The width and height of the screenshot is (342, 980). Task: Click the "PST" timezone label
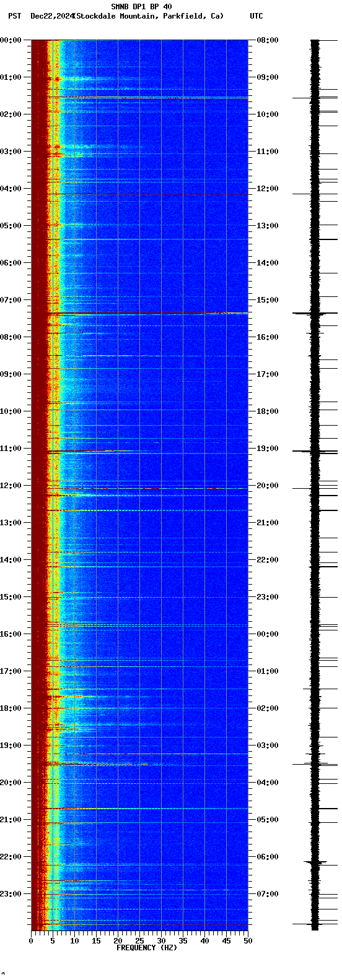[14, 16]
